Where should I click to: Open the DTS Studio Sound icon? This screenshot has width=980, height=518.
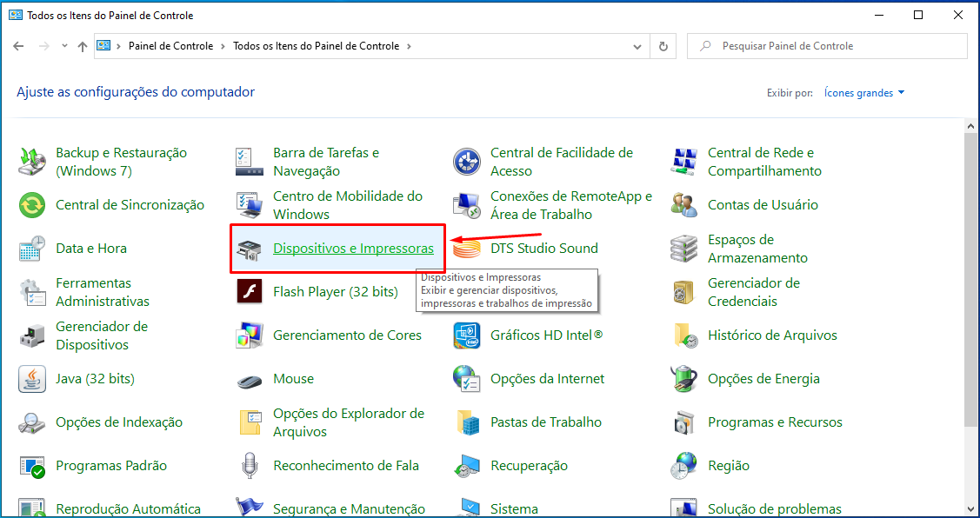coord(467,249)
